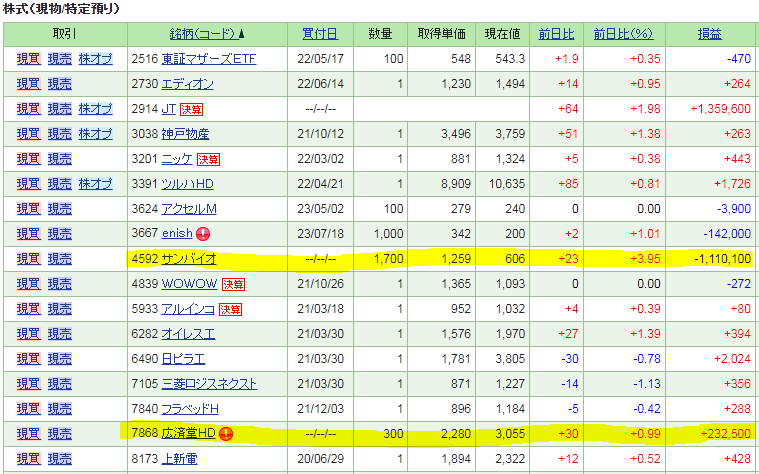This screenshot has width=759, height=474.
Task: Open the エディオン stock link
Action: (x=187, y=84)
